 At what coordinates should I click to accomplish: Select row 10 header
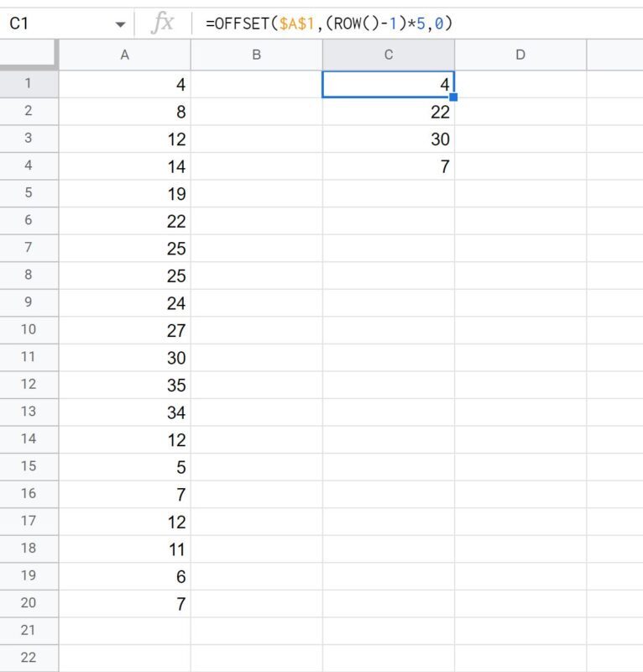coord(29,330)
